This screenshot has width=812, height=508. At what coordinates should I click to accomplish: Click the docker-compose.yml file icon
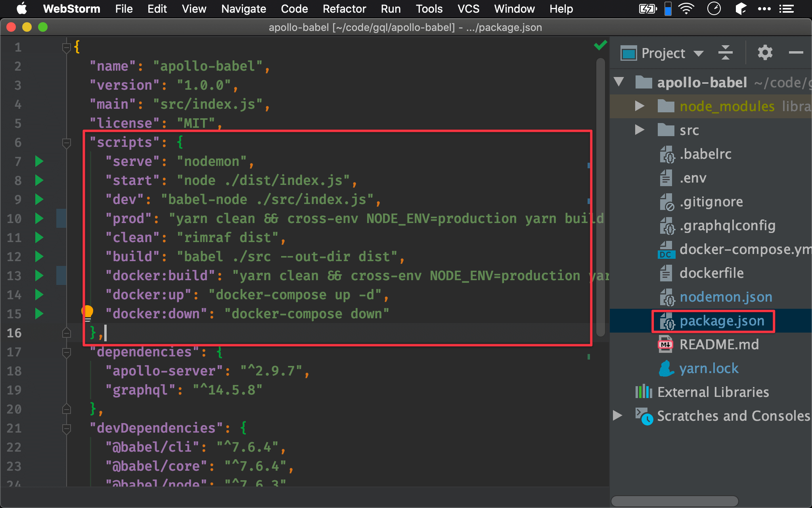point(666,250)
